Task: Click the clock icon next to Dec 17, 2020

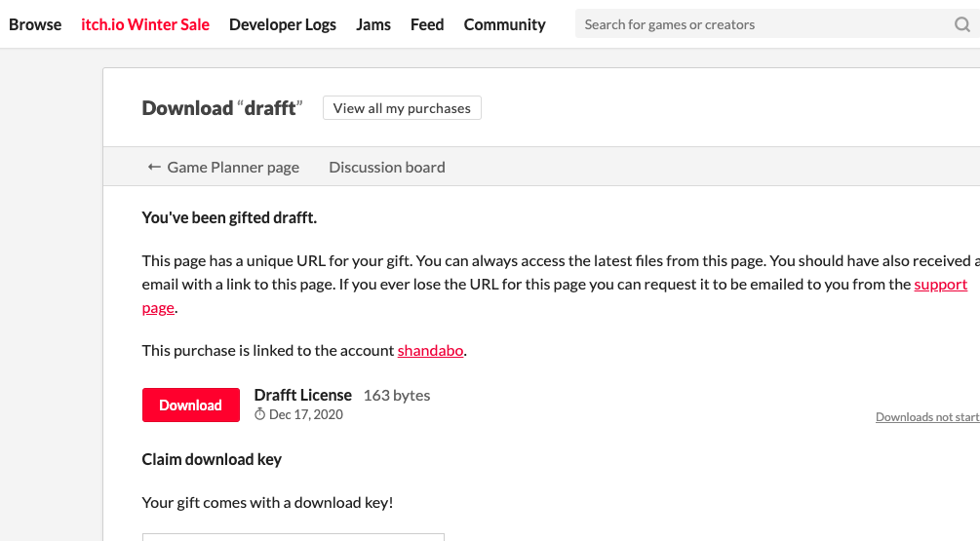Action: [260, 414]
